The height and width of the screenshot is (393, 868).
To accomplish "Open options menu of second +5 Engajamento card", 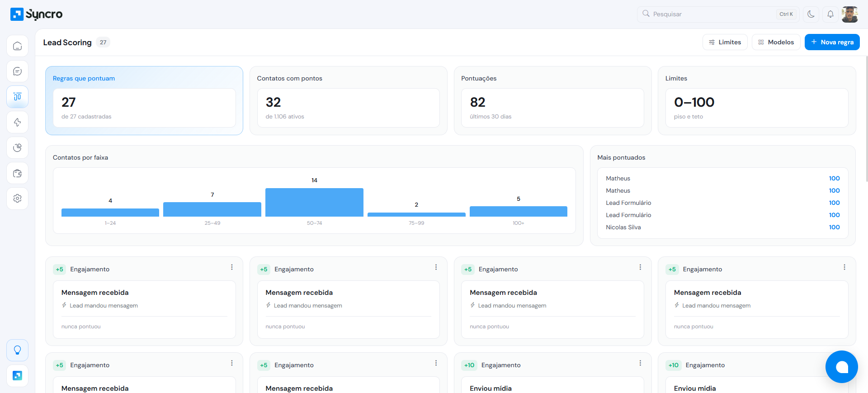I will point(436,267).
